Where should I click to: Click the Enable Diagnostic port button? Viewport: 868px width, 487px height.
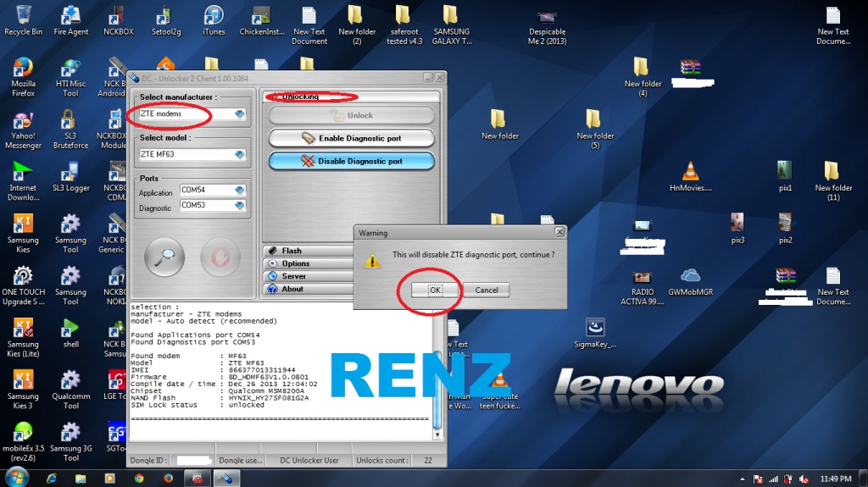(x=352, y=138)
